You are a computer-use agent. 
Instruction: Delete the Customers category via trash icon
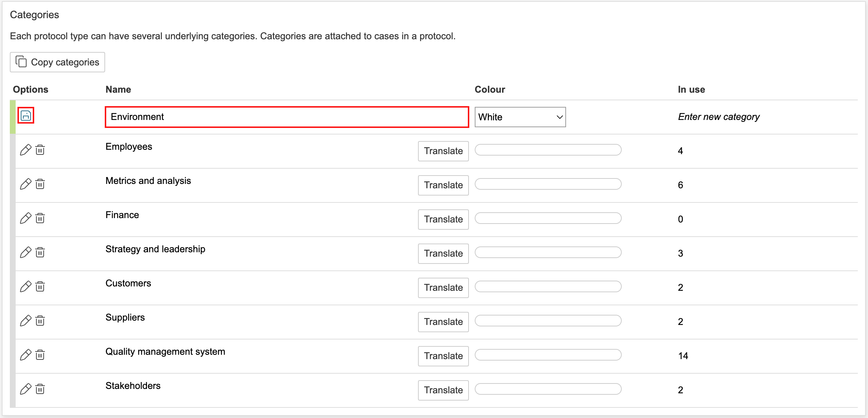[40, 286]
